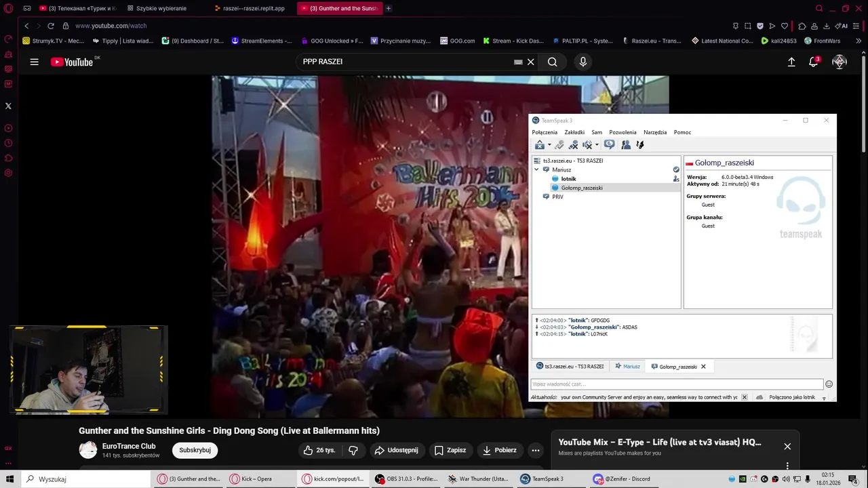Open the YouTube Mix panel three-dot options
Image resolution: width=868 pixels, height=488 pixels.
click(x=787, y=466)
